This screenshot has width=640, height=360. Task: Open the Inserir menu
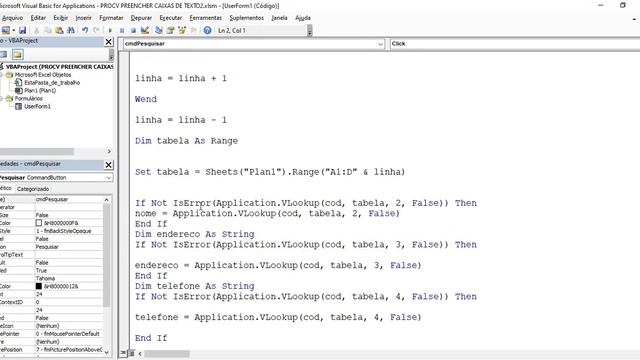[83, 18]
